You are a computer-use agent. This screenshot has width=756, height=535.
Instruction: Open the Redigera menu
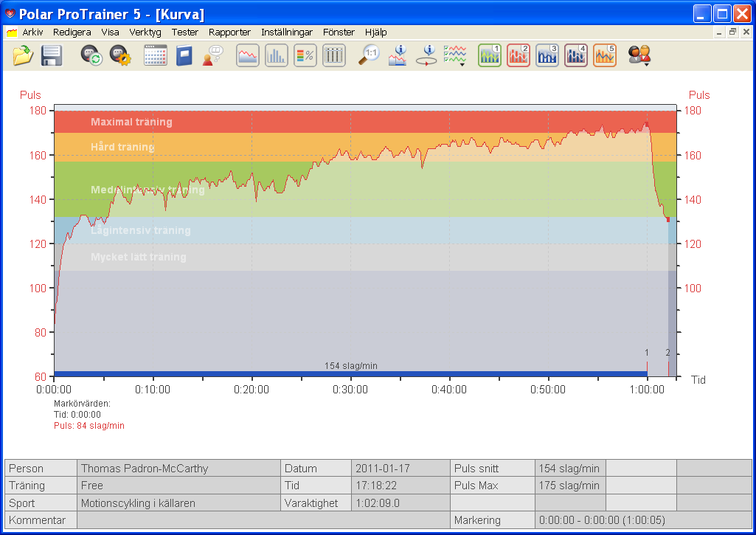(72, 32)
